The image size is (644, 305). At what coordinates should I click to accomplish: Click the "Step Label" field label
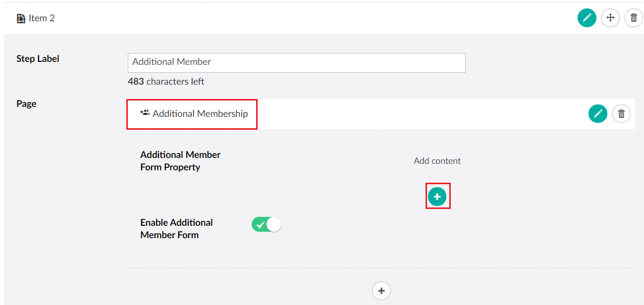click(x=38, y=59)
